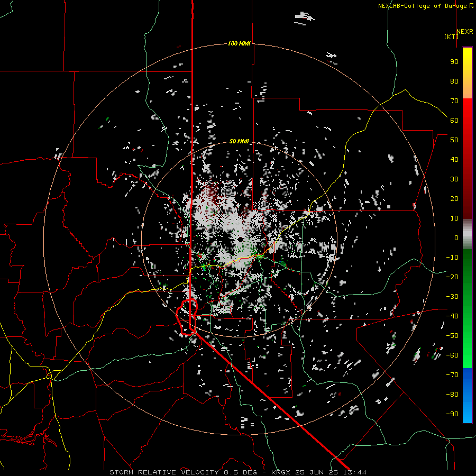Screen dimensions: 476x476
Task: Click the [KT] units label
Action: point(451,36)
